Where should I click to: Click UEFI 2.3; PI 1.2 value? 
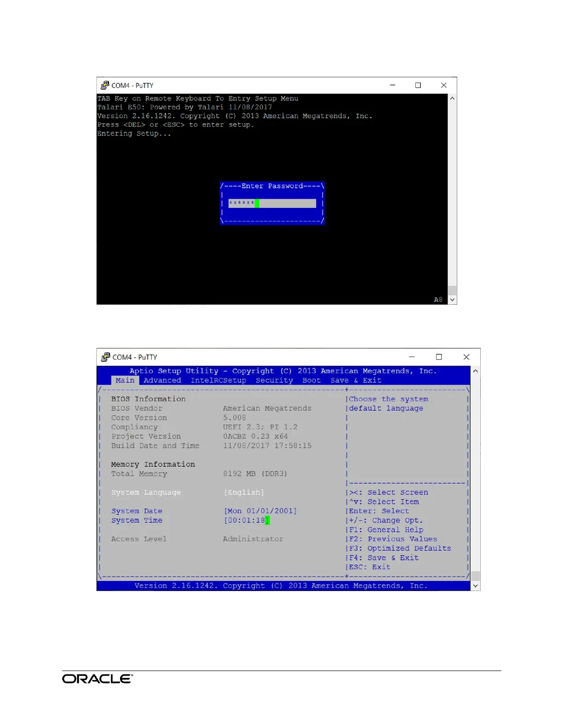[260, 427]
